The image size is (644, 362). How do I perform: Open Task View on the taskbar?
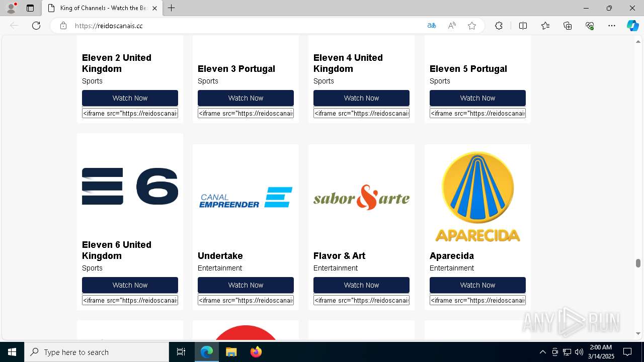pos(181,352)
